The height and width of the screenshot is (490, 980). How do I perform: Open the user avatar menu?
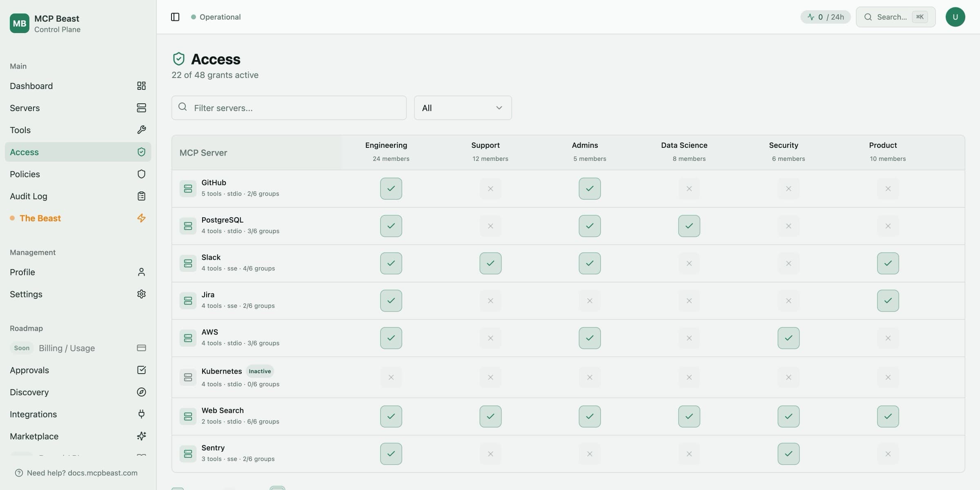click(x=955, y=17)
